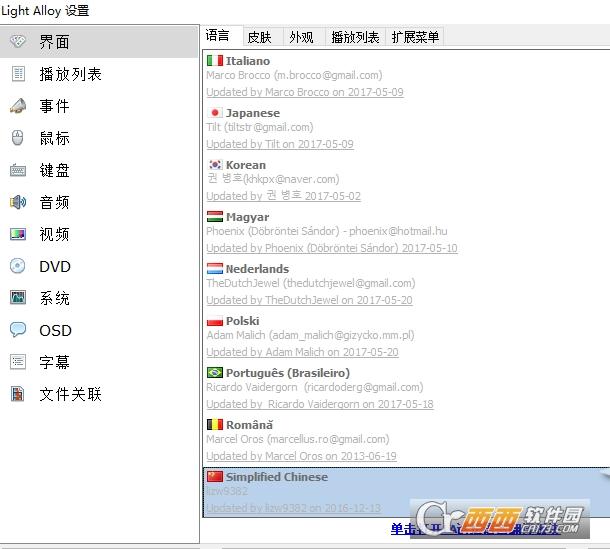Click Korean 'Updated by' 2017-05-02 link
The image size is (610, 549).
pyautogui.click(x=284, y=196)
